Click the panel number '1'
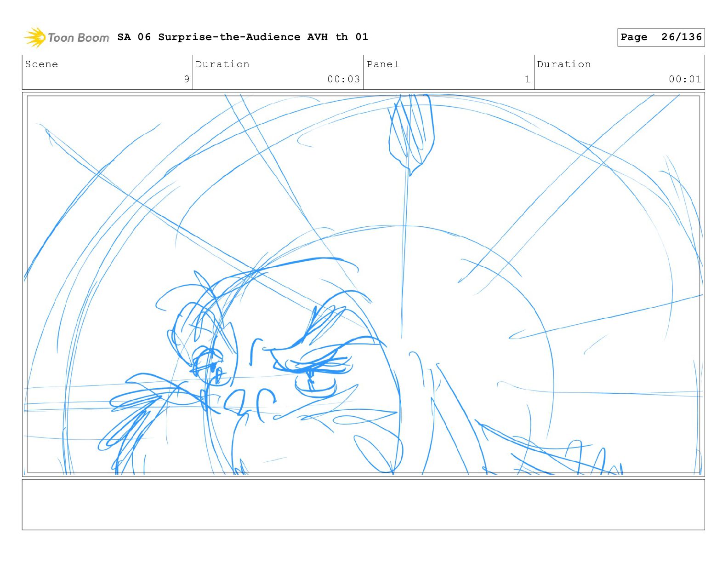The image size is (728, 563). [x=528, y=79]
